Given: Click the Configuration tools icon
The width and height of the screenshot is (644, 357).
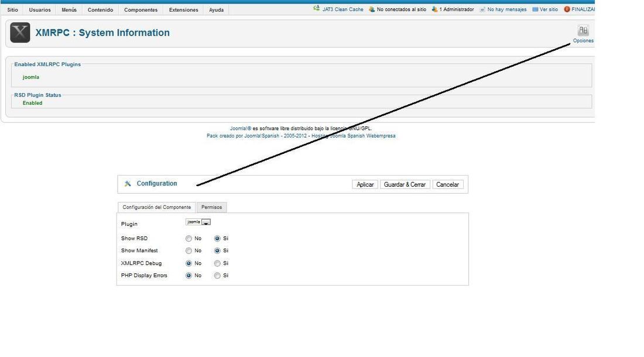Looking at the screenshot, I should point(128,183).
